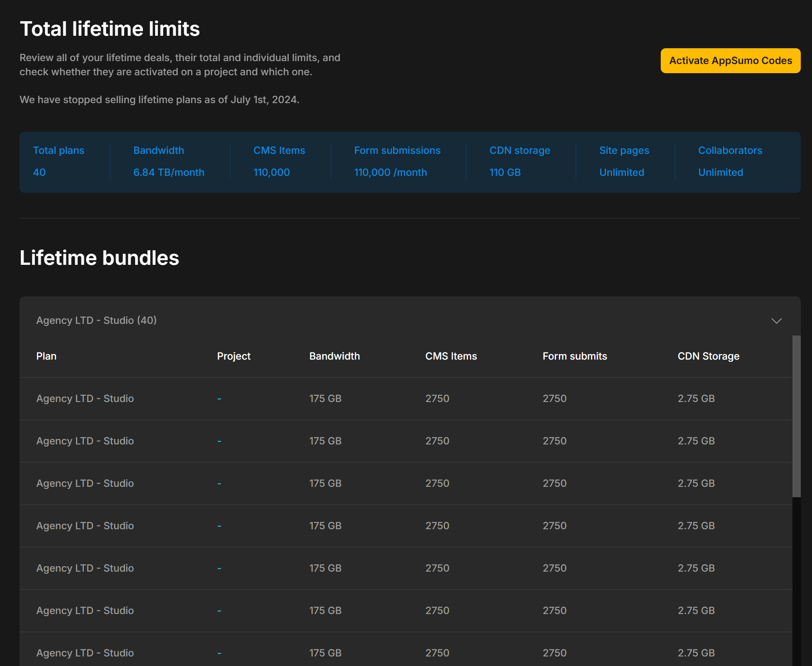The width and height of the screenshot is (812, 666).
Task: Click the Lifetime bundles heading
Action: coord(99,258)
